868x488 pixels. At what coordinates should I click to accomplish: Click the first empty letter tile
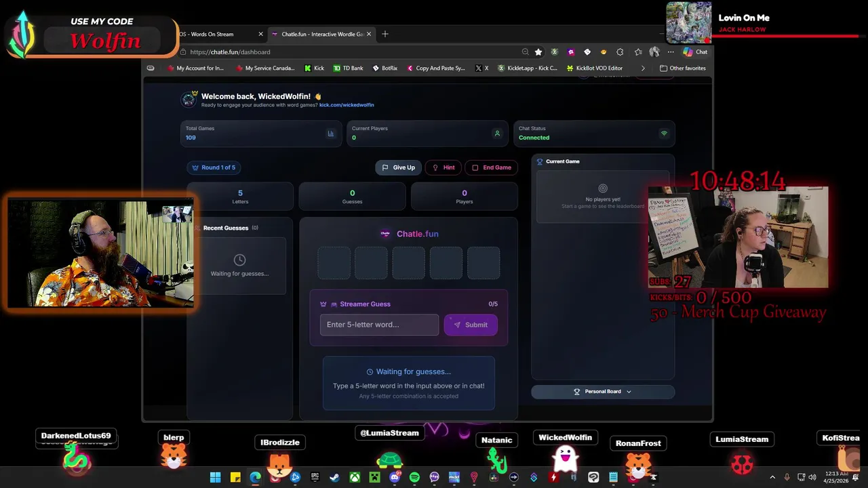coord(334,263)
